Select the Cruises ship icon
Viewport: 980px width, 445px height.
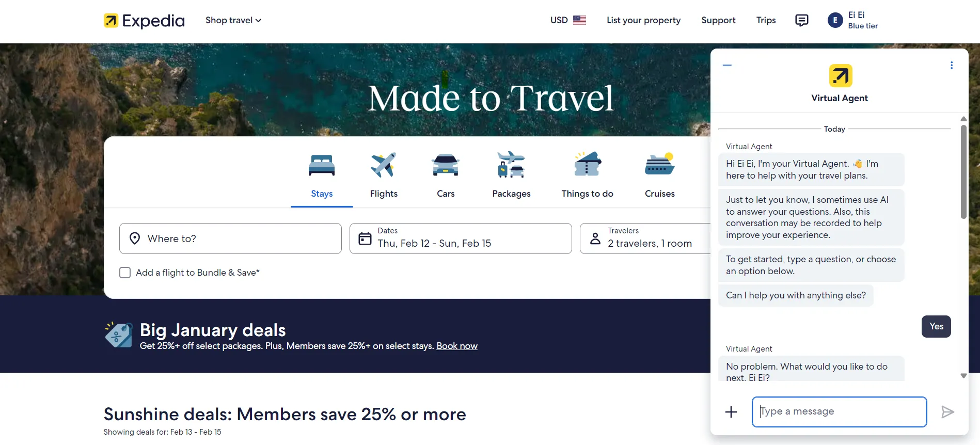[659, 165]
